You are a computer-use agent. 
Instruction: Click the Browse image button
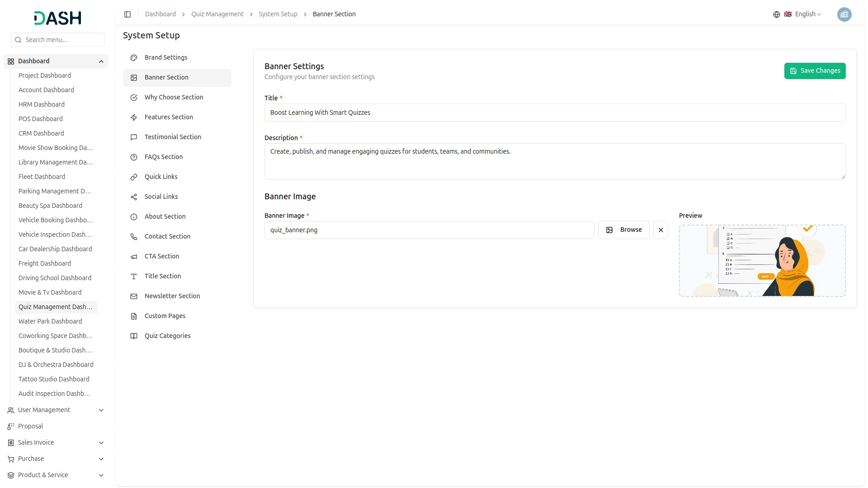click(x=623, y=230)
